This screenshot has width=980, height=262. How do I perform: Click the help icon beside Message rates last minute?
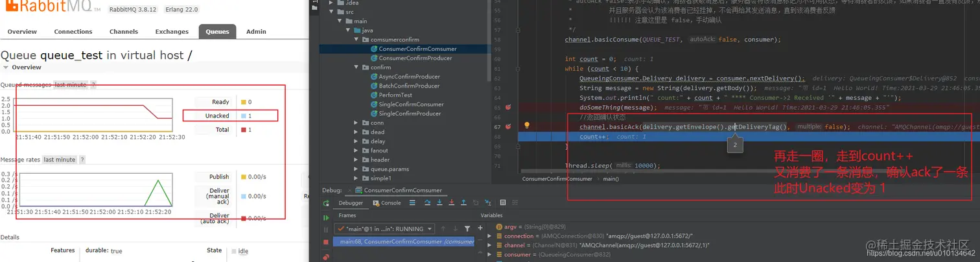pos(82,160)
